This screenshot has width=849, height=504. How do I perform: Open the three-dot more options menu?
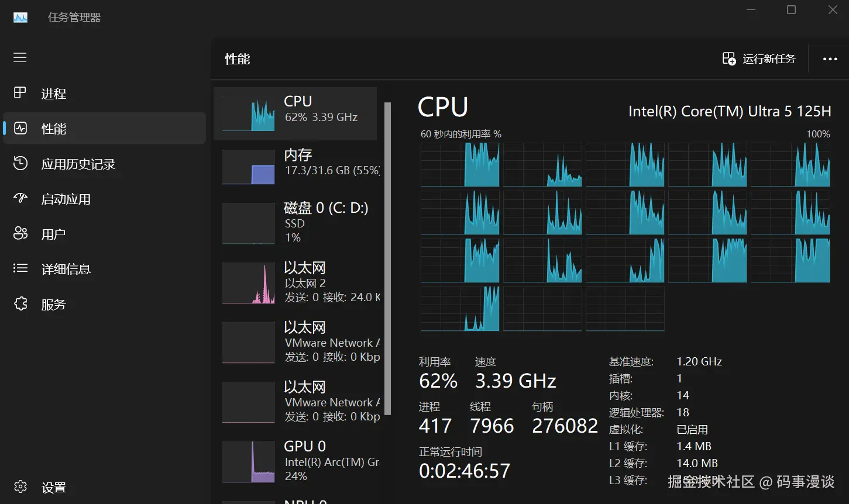[830, 59]
